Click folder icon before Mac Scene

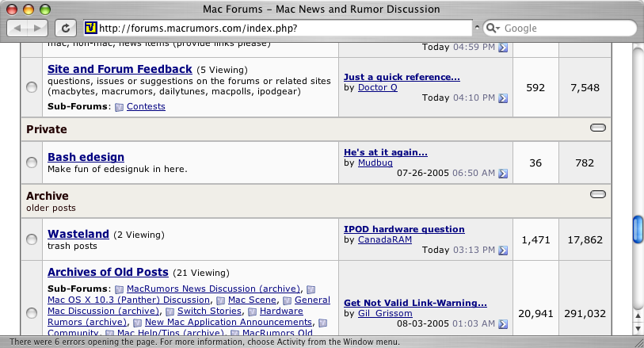pyautogui.click(x=220, y=300)
